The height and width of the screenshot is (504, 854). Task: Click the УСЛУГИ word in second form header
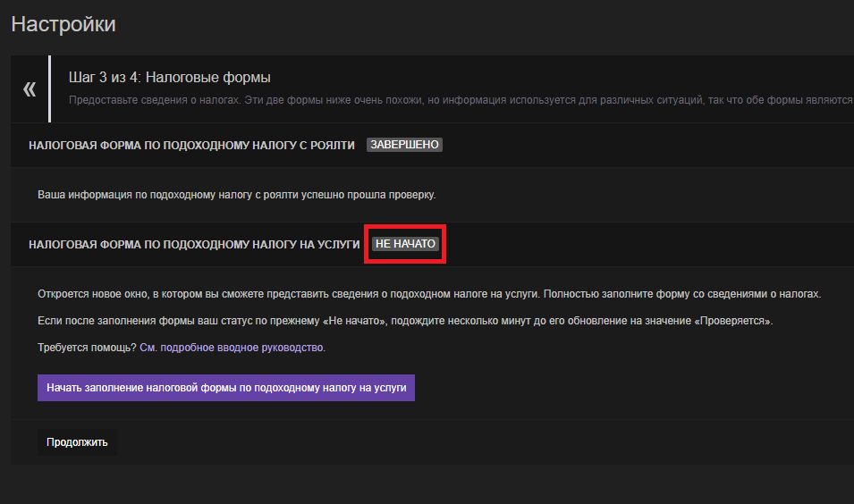coord(335,244)
